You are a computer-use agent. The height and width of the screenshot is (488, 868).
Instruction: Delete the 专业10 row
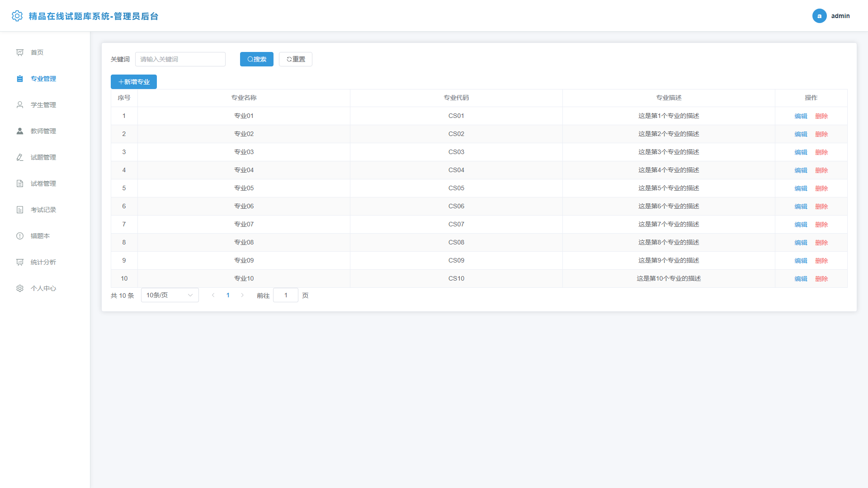[x=821, y=279]
